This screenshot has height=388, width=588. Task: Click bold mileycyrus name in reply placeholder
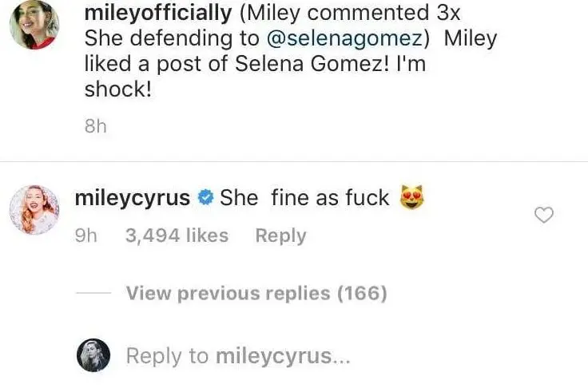[273, 356]
